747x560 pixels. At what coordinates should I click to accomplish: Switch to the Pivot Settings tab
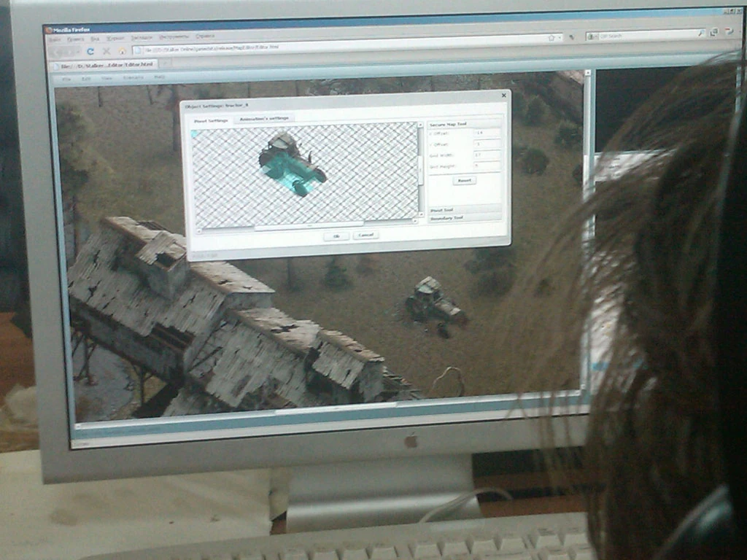211,121
